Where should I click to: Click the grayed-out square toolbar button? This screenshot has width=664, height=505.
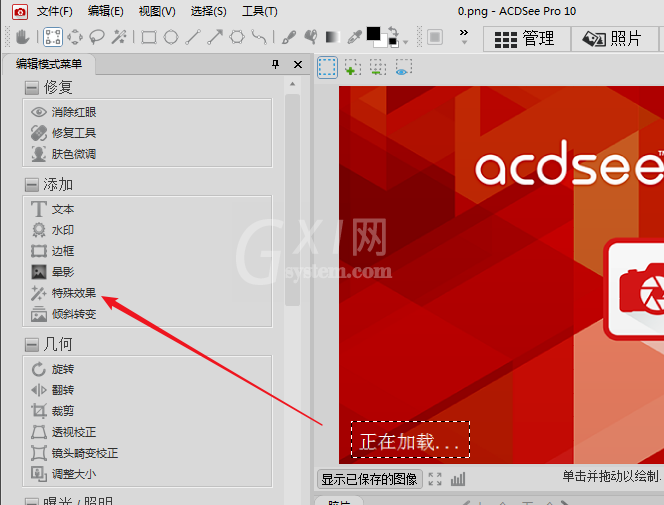click(435, 37)
